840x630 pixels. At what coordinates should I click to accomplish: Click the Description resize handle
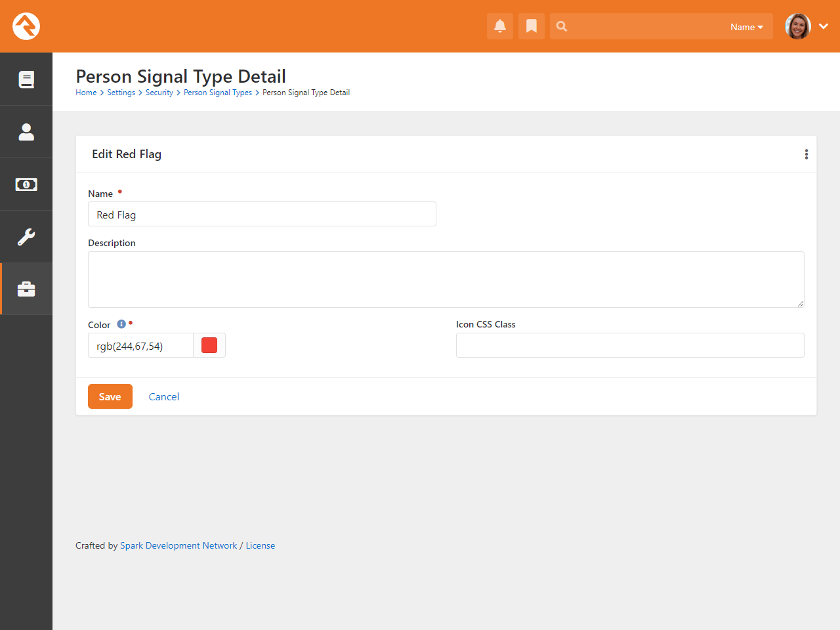801,304
